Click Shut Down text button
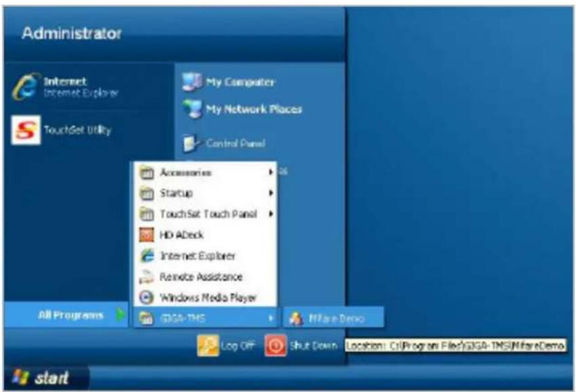The height and width of the screenshot is (392, 576). coord(313,346)
